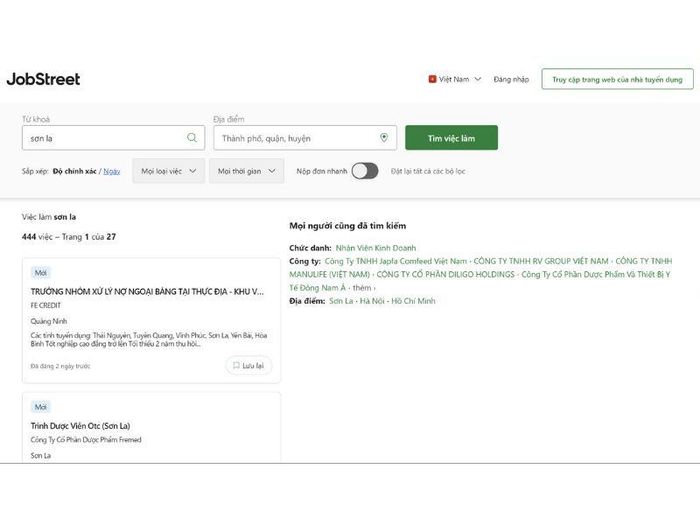Click the Tìm việc làm button

point(451,138)
